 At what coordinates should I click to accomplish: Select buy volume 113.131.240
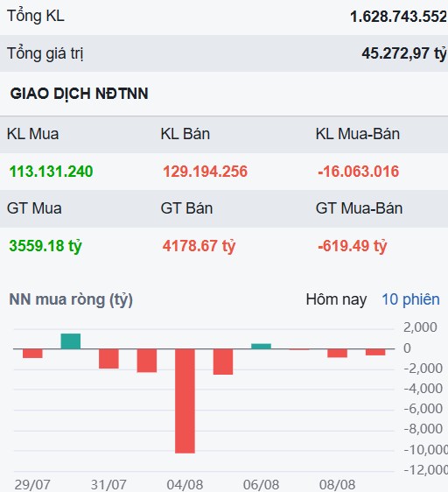point(51,172)
